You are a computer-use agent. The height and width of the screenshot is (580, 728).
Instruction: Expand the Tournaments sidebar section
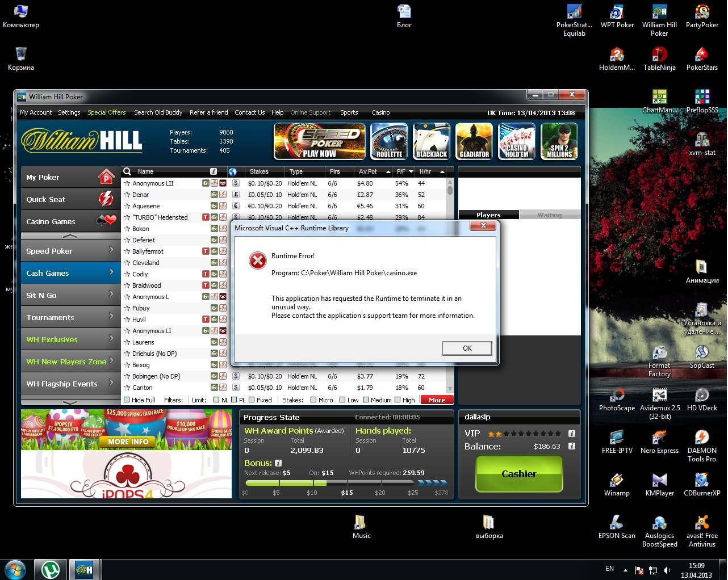70,317
